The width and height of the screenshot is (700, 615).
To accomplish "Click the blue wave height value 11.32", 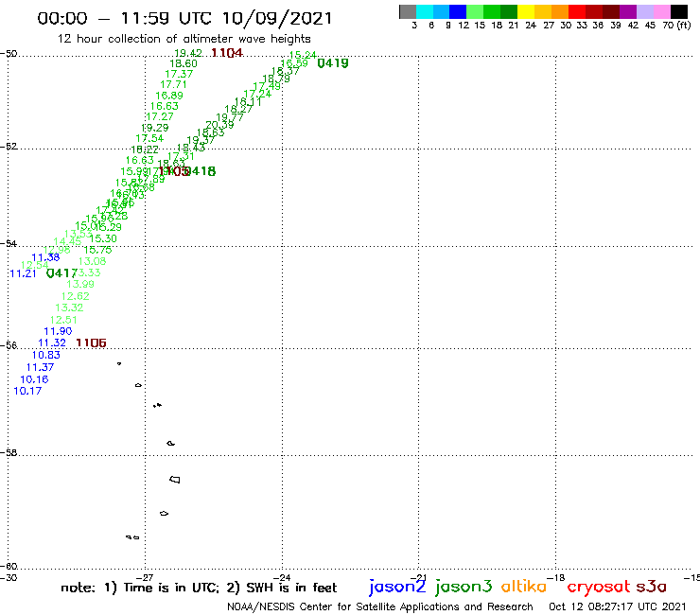I will tap(52, 343).
